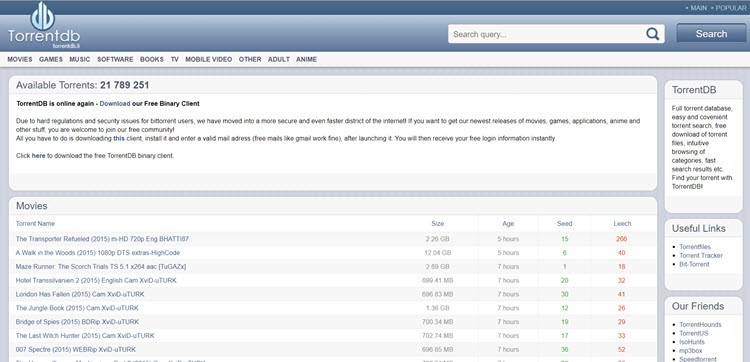The width and height of the screenshot is (750, 362).
Task: Open The Jungle Book (2015) torrent
Action: pyautogui.click(x=77, y=308)
